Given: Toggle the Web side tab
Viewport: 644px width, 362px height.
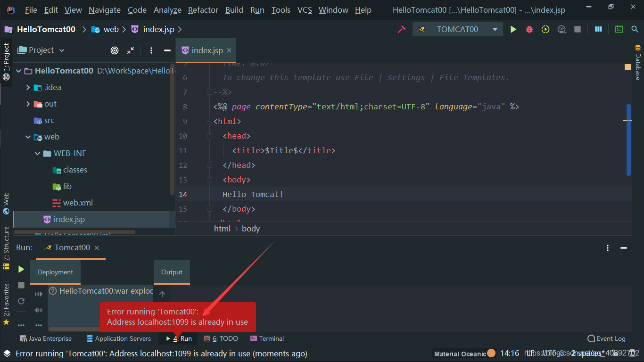Looking at the screenshot, I should 6,203.
